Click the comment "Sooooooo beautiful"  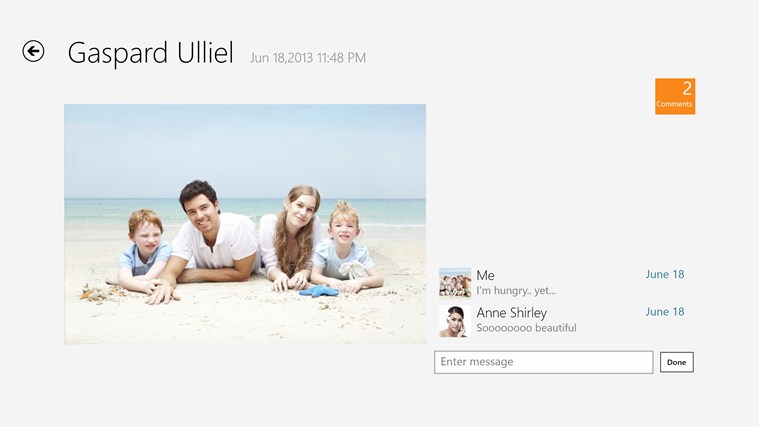pos(526,328)
